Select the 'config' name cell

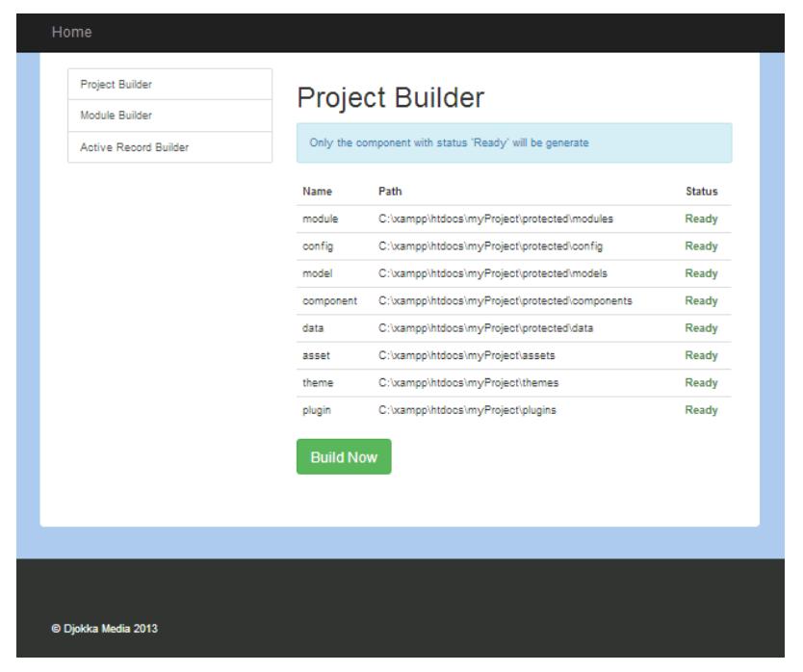(x=318, y=246)
